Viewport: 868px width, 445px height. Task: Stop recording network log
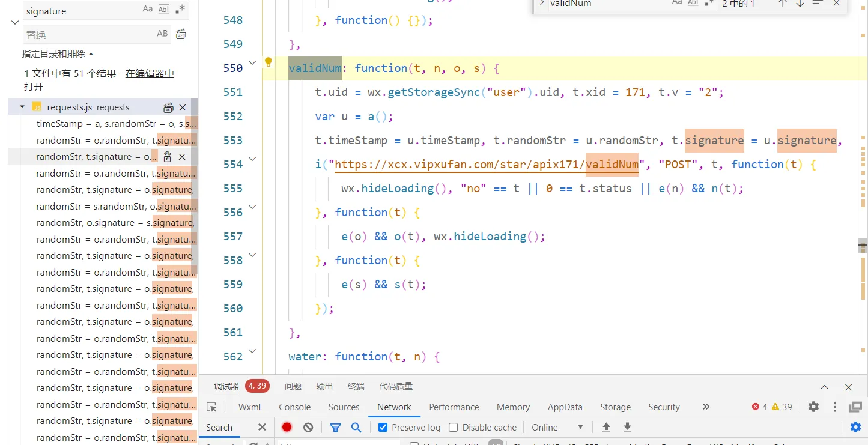tap(287, 427)
